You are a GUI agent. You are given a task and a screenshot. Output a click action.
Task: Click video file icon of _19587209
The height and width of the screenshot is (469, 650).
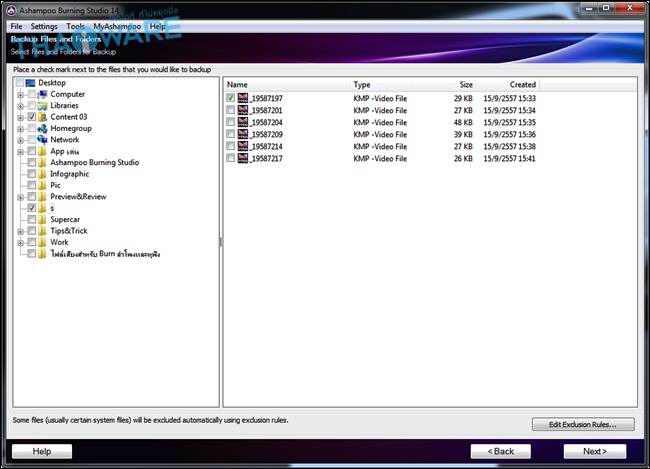[243, 134]
